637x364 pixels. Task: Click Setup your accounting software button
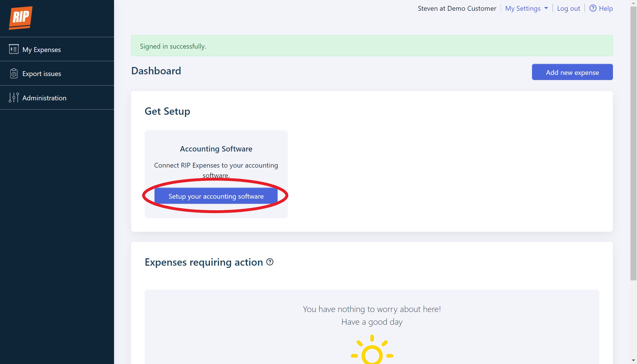pos(216,196)
